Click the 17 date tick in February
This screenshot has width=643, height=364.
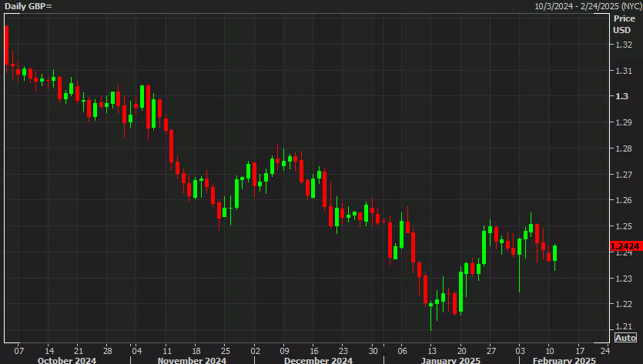[x=580, y=351]
